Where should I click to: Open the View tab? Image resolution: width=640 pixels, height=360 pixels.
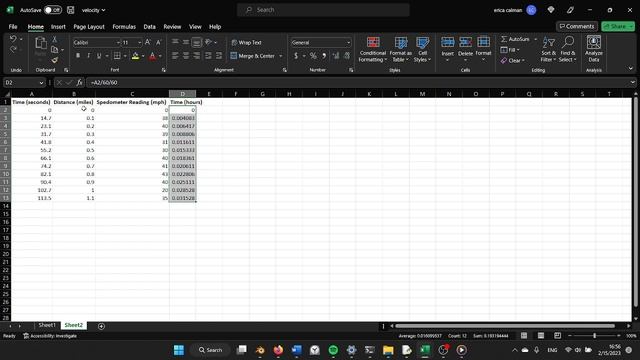pos(195,27)
